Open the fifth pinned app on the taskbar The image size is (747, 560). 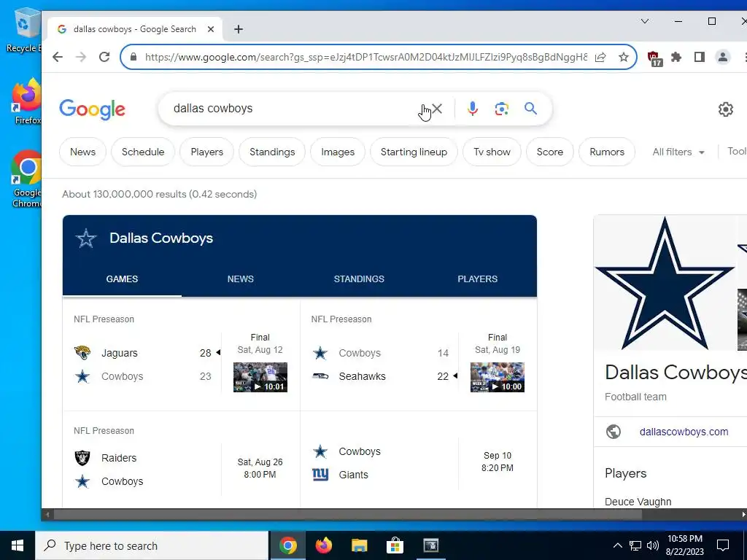point(430,545)
